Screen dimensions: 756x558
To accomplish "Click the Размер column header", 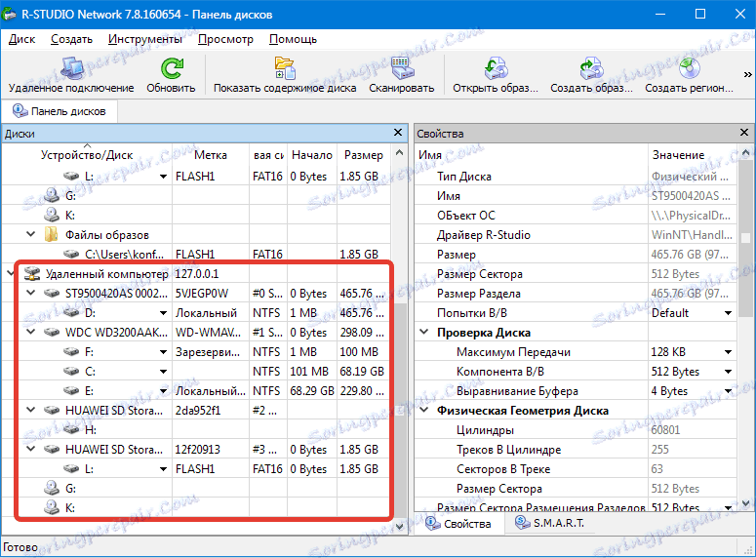I will tap(363, 155).
